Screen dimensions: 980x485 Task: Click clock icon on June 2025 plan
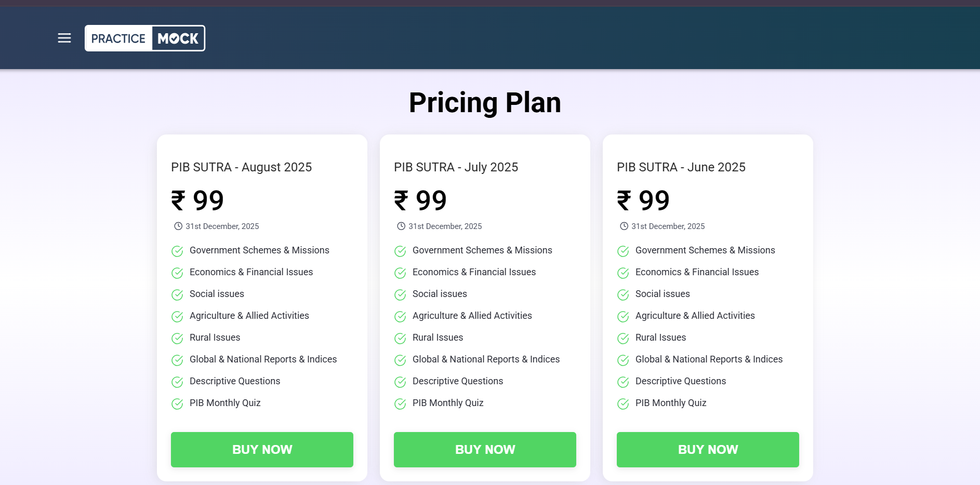[x=624, y=226]
